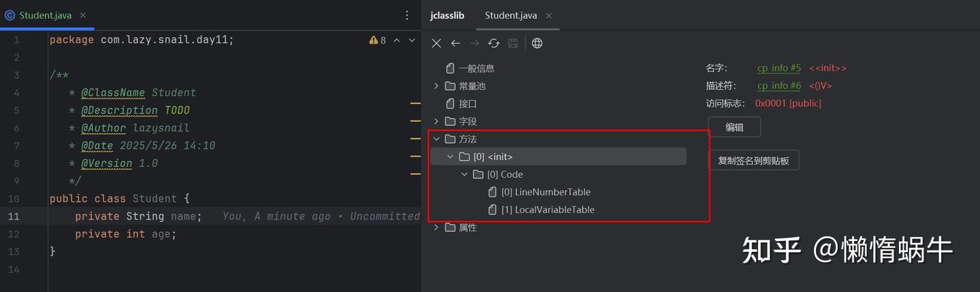The height and width of the screenshot is (292, 980).
Task: Open the globe browser icon in jclasslib
Action: pyautogui.click(x=537, y=43)
